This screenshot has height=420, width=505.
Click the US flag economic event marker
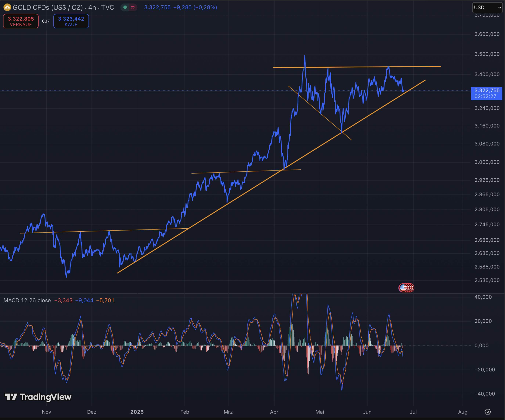403,288
